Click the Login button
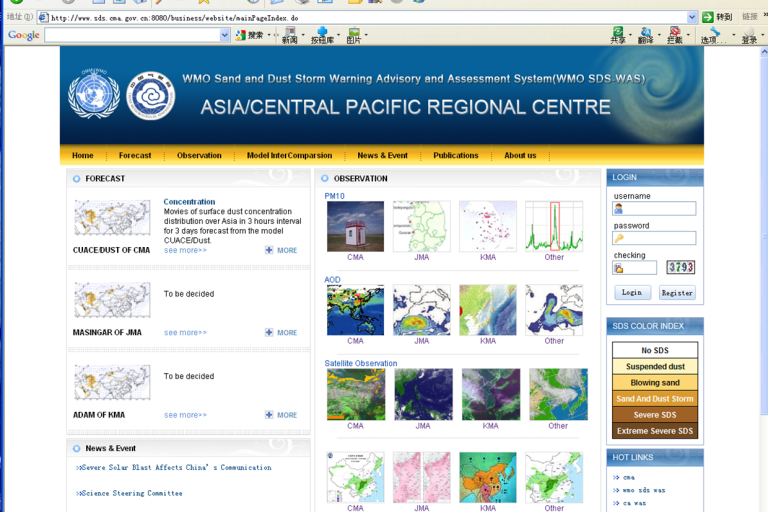The height and width of the screenshot is (512, 768). [632, 293]
